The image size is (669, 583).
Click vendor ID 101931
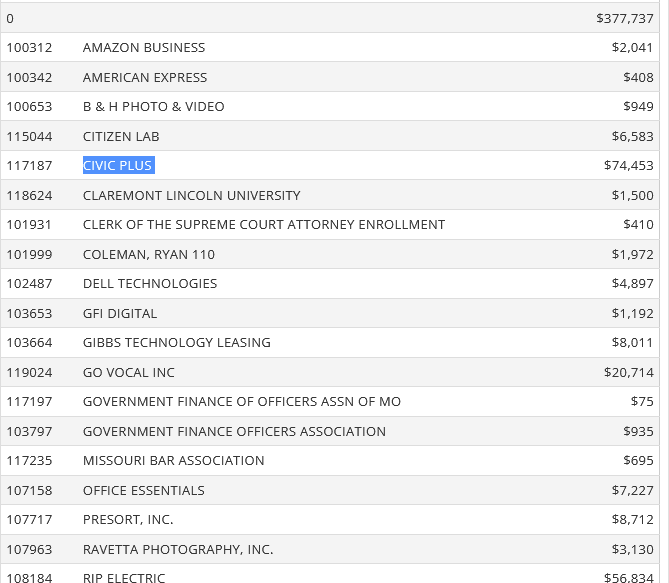(x=29, y=224)
